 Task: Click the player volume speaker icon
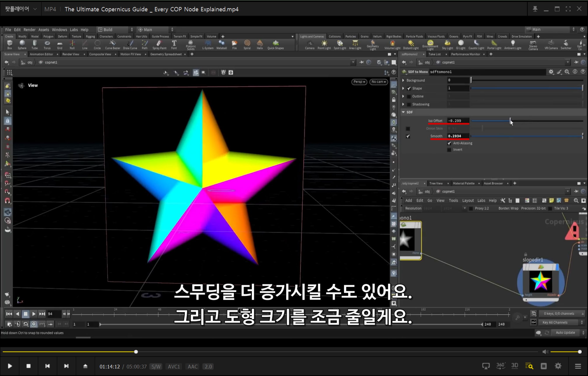pos(545,352)
